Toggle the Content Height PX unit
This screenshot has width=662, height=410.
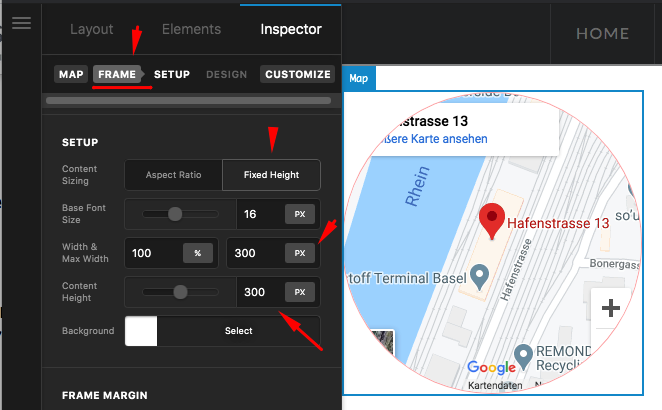pyautogui.click(x=300, y=292)
